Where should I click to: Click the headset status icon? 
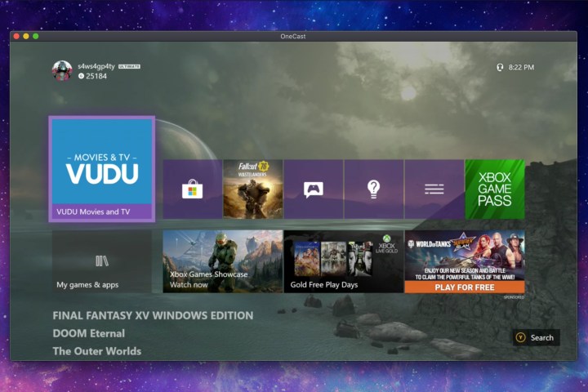[500, 67]
